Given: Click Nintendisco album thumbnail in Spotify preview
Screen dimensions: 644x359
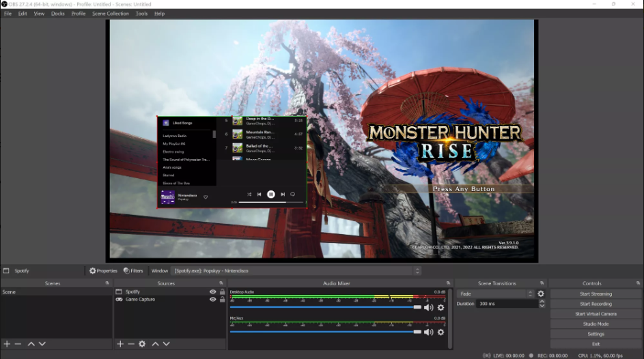Looking at the screenshot, I should [167, 197].
